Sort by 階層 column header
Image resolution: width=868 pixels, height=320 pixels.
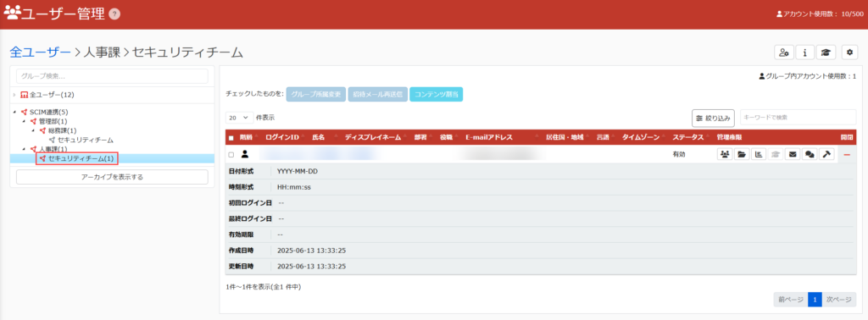coord(246,138)
